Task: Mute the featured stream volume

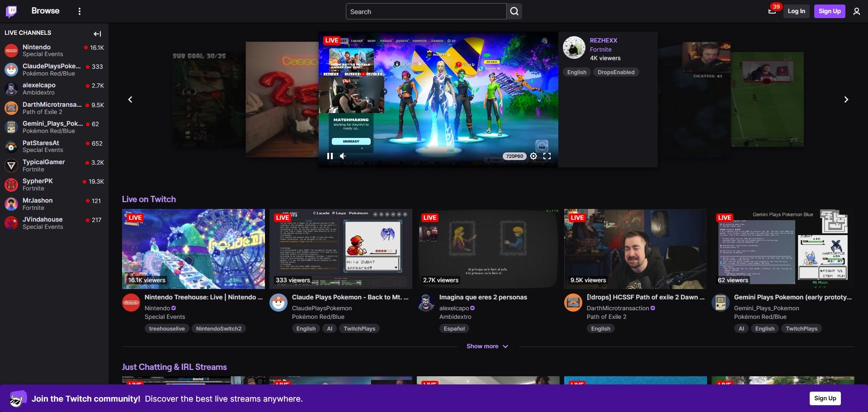Action: tap(343, 156)
